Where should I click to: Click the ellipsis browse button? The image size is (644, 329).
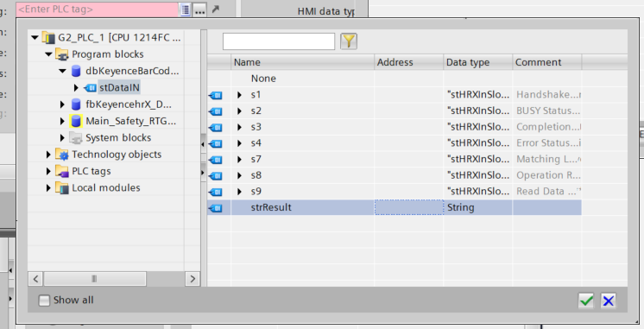pos(200,9)
